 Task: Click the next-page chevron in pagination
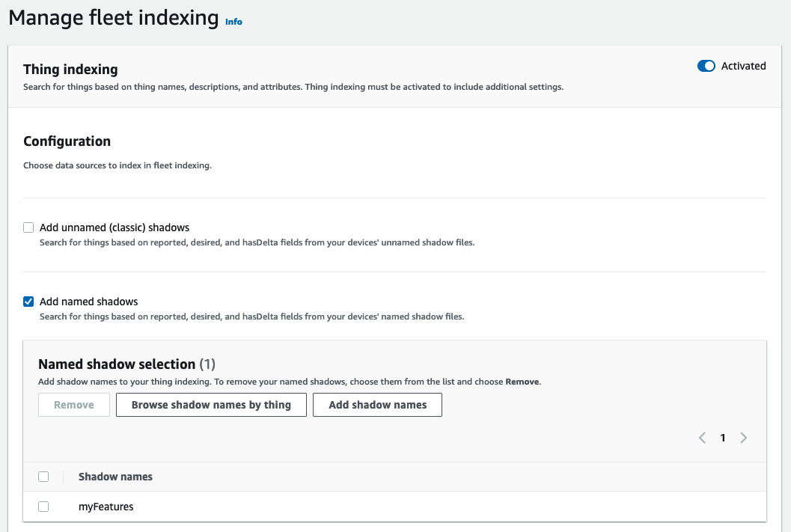743,438
